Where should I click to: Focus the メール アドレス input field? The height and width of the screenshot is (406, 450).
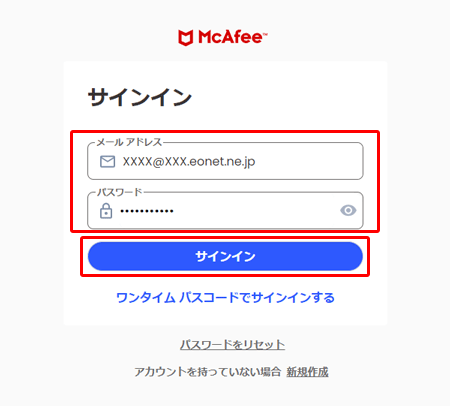[225, 161]
